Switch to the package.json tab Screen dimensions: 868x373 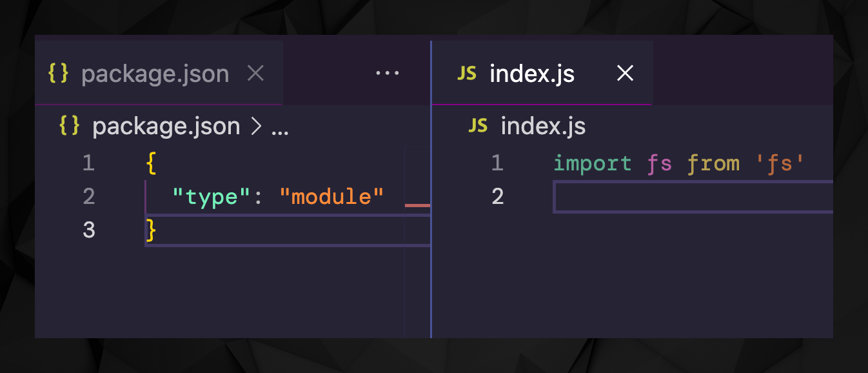[155, 74]
